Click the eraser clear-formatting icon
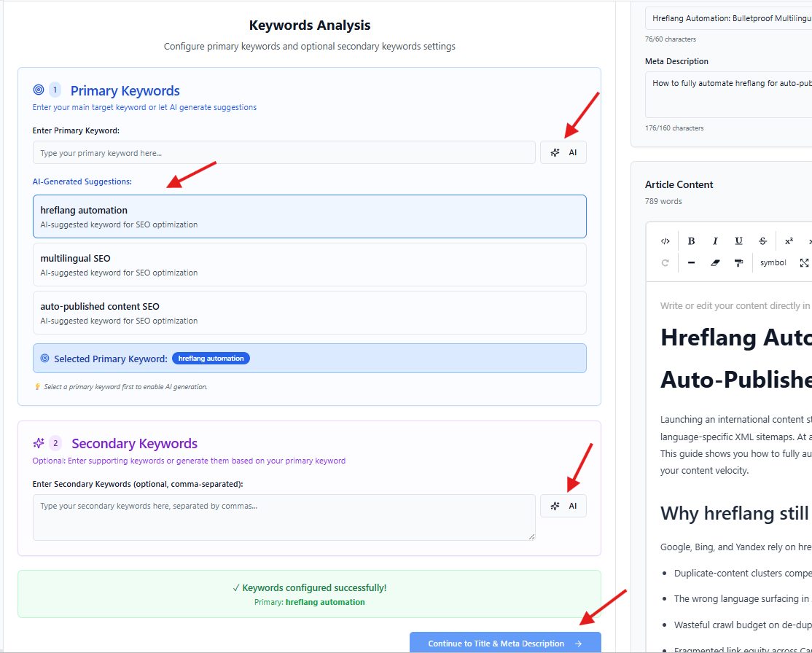This screenshot has width=812, height=653. click(x=714, y=262)
